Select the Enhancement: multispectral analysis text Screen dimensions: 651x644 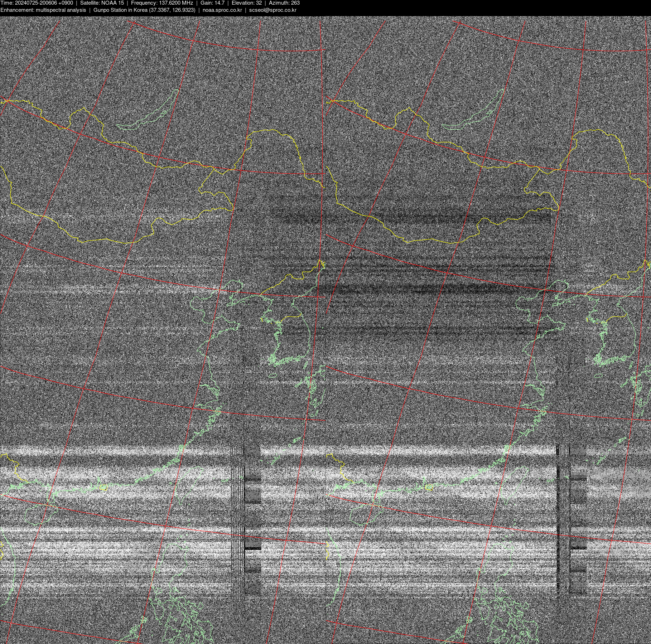coord(43,10)
